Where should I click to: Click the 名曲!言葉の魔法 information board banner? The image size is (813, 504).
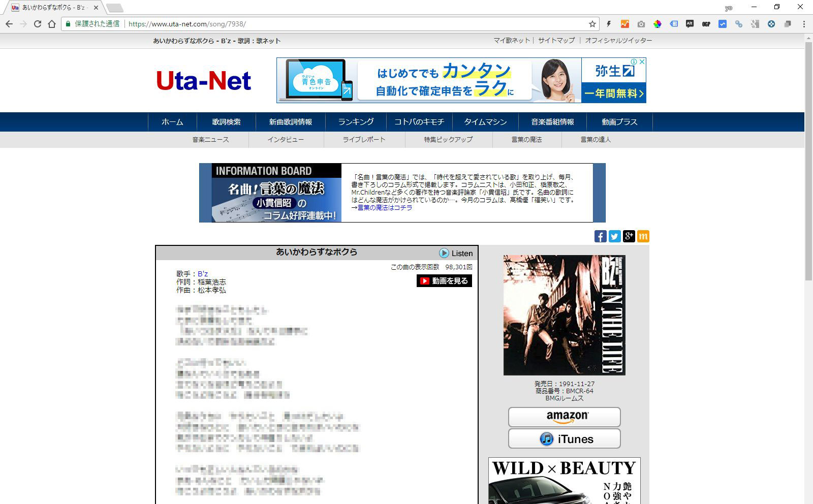coord(276,193)
